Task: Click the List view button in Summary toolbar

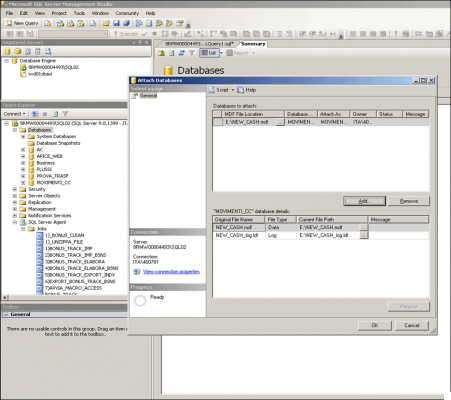Action: pyautogui.click(x=209, y=53)
